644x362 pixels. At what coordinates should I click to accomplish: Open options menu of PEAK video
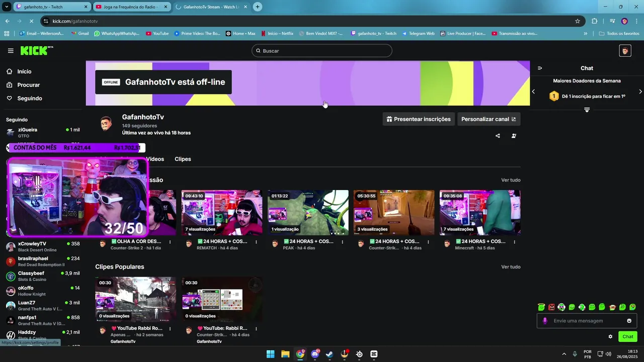coord(342,242)
